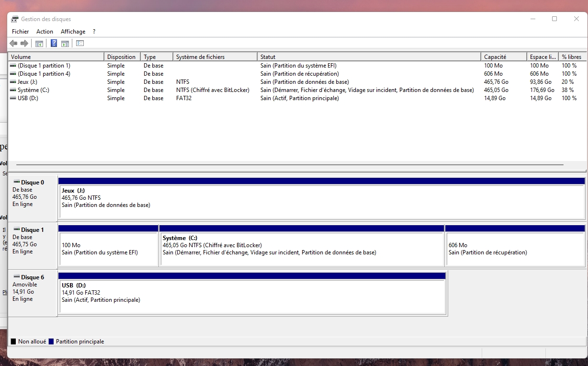Click the Forward arrow toolbar icon

point(24,44)
